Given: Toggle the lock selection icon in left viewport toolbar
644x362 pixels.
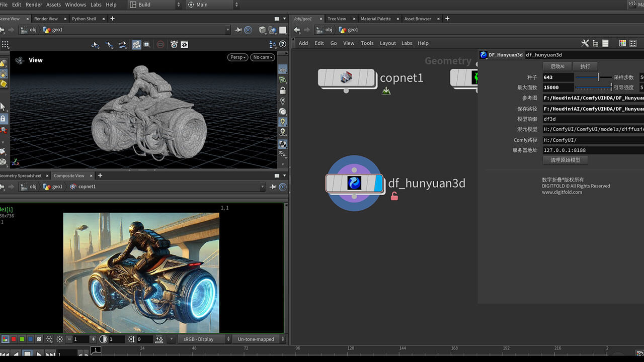Looking at the screenshot, I should coord(3,119).
